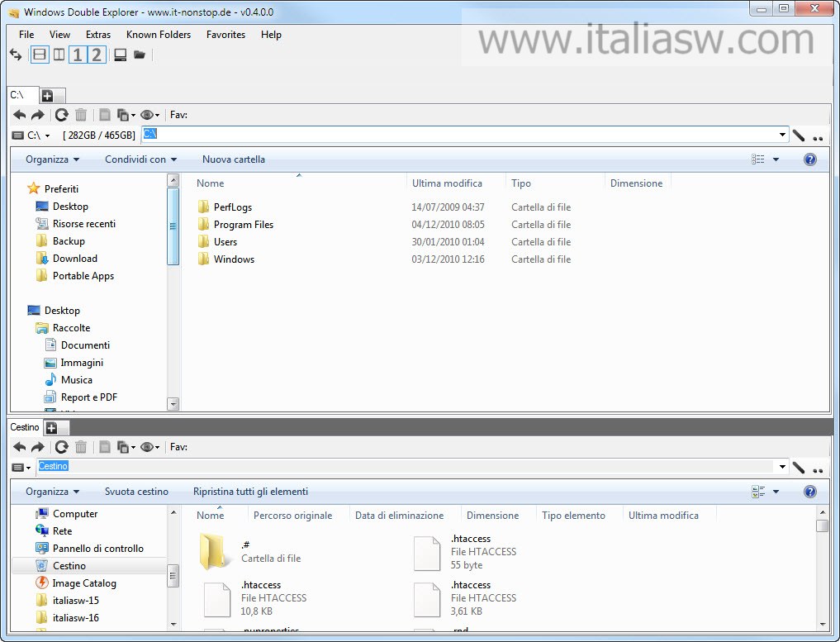Click the C:\ navigation tree scrollbar thumb
The image size is (840, 642).
173,226
